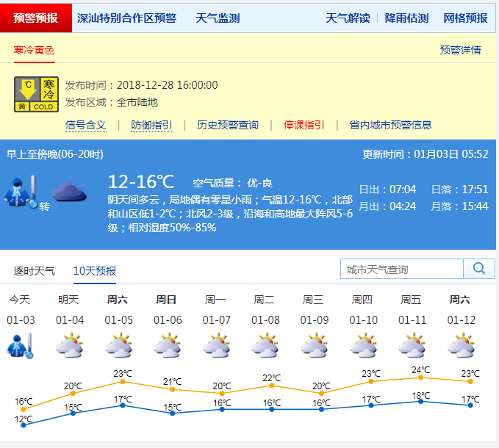Screen dimensions: 499x448
Task: Click the weather icon for 01-10
Action: click(x=362, y=346)
